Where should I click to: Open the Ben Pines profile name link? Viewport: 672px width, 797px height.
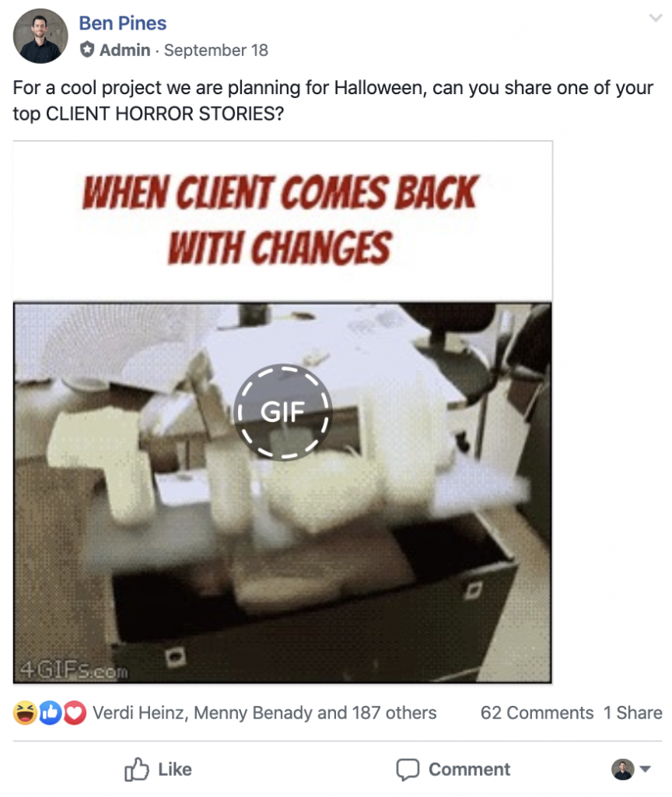pyautogui.click(x=122, y=23)
